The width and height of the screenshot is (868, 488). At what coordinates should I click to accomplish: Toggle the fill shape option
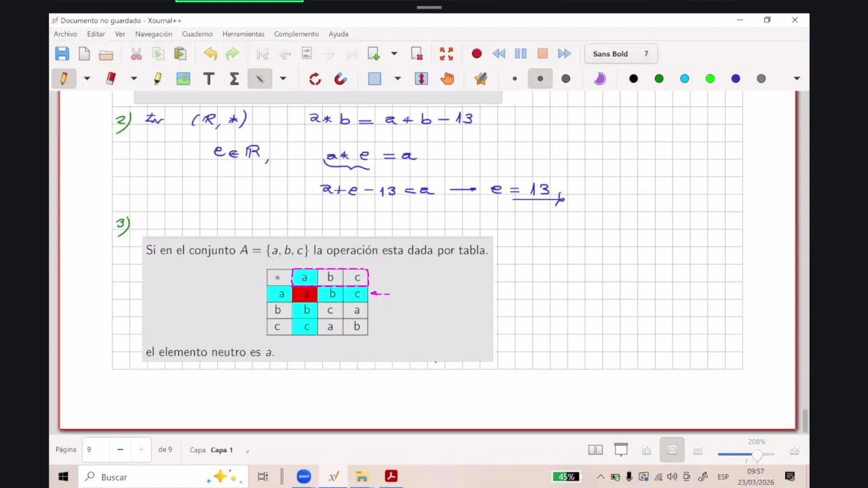599,79
